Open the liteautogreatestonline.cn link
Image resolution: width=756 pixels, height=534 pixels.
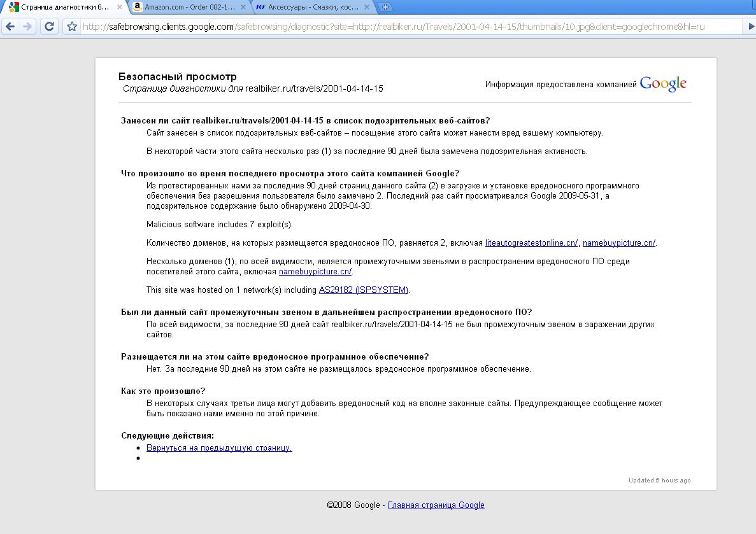pyautogui.click(x=531, y=242)
